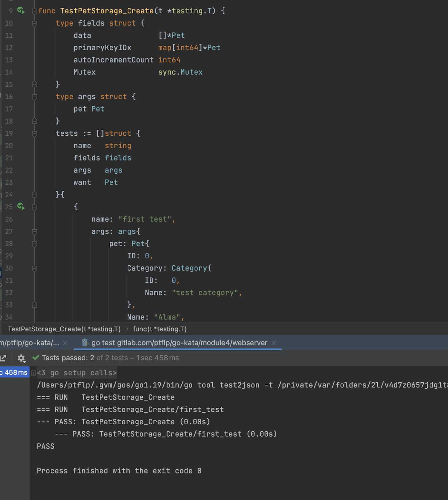
Task: Select TestPetStorage_Create breadcrumb item
Action: (x=64, y=329)
